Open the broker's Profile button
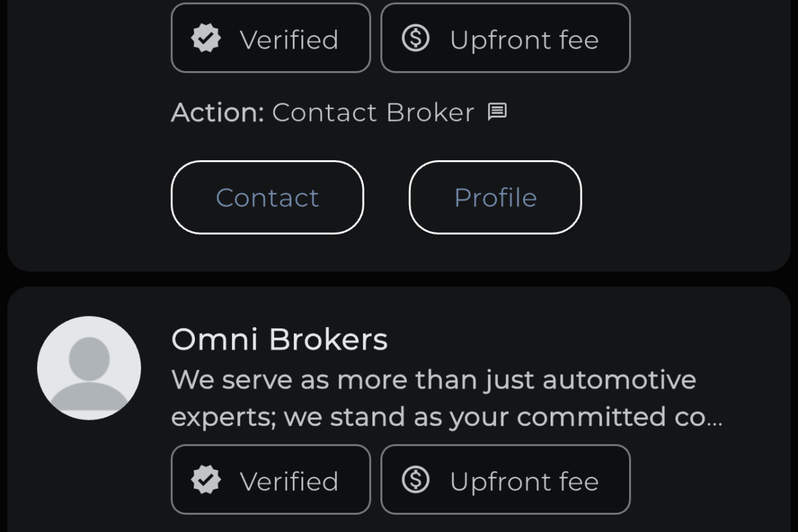Screen dimensions: 798x532 495,198
